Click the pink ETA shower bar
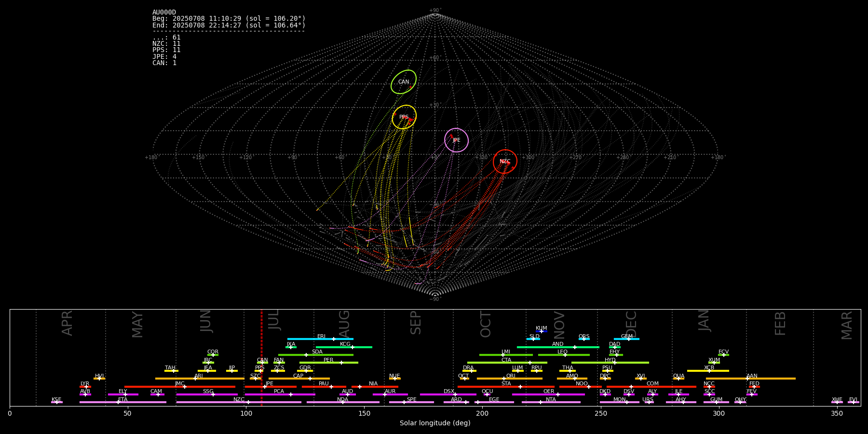This screenshot has height=434, width=868. pyautogui.click(x=123, y=402)
